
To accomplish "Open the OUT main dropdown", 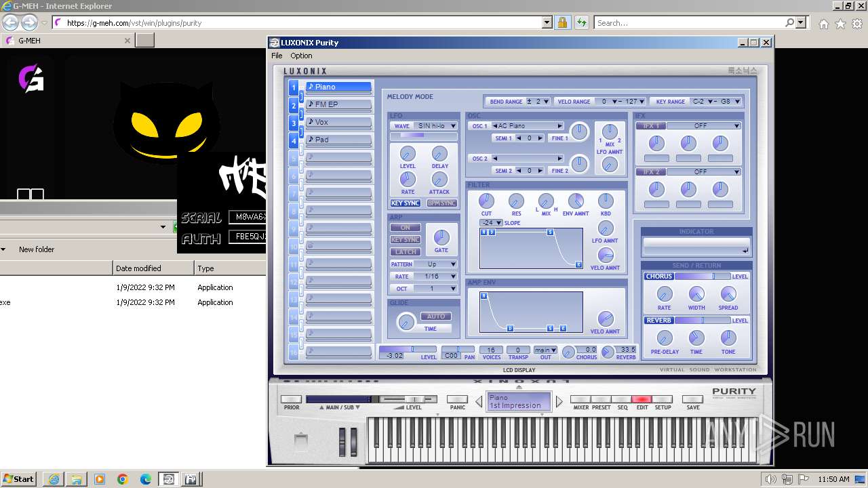I will pos(545,350).
